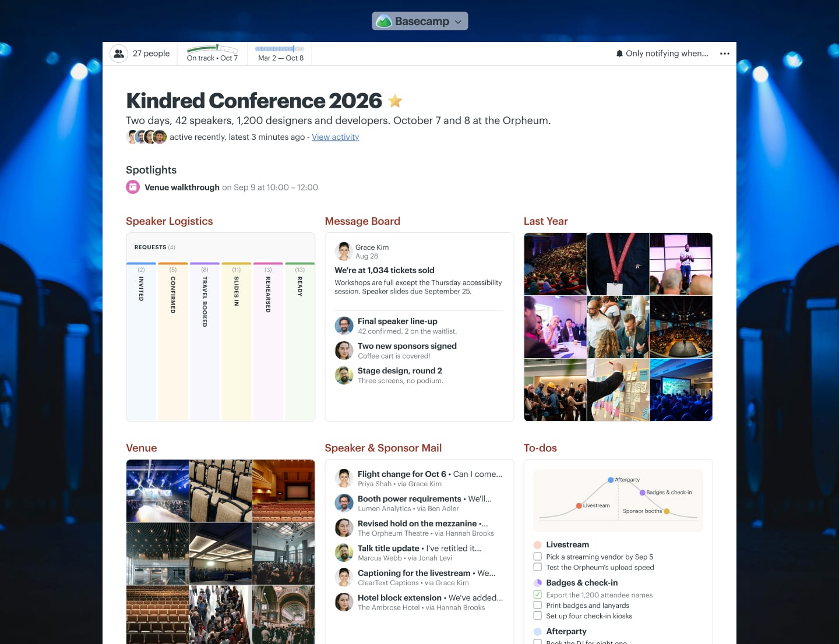Viewport: 839px width, 644px height.
Task: Check off Print badges and lanyards
Action: coord(538,605)
